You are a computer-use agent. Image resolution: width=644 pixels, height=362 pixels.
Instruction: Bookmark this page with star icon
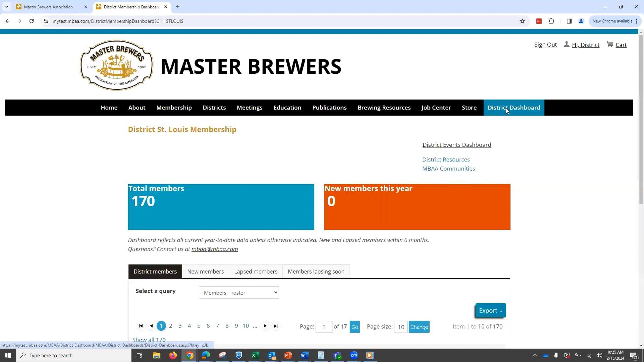[522, 21]
